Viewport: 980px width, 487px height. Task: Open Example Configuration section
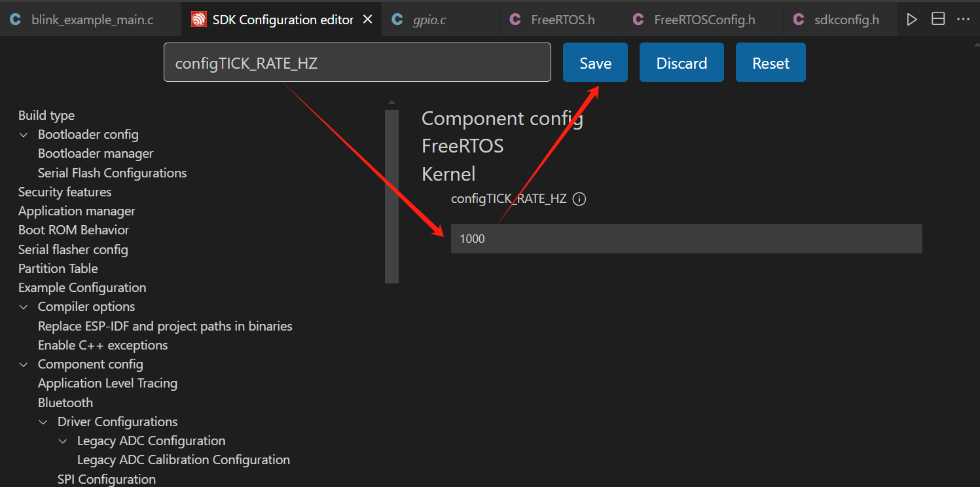click(x=82, y=287)
